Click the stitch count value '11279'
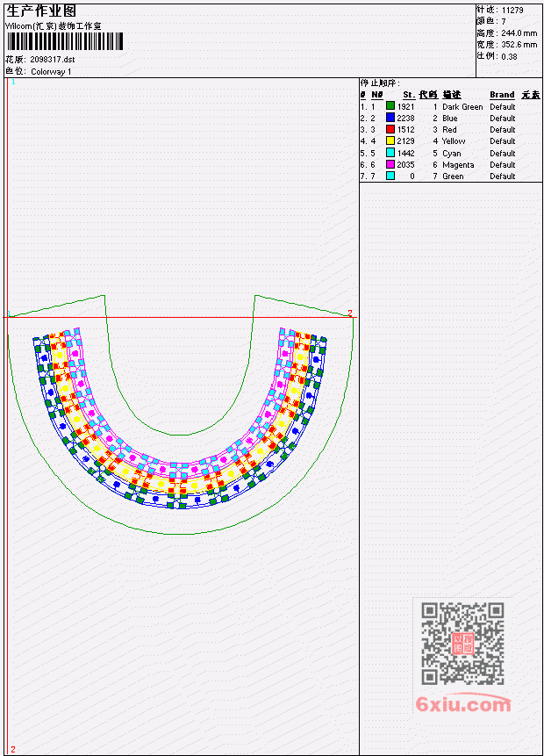The image size is (544, 756). [x=512, y=10]
